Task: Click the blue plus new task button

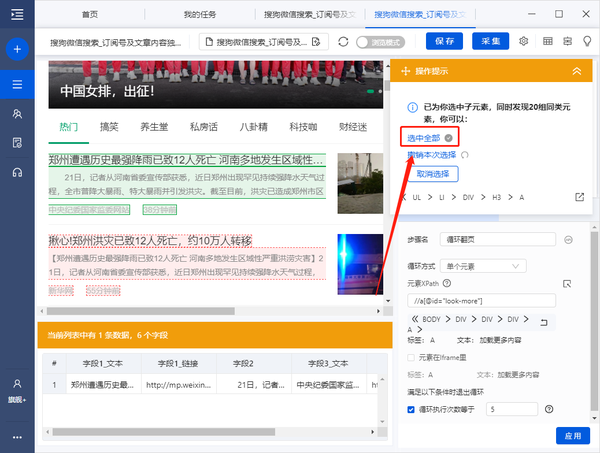Action: coord(17,49)
